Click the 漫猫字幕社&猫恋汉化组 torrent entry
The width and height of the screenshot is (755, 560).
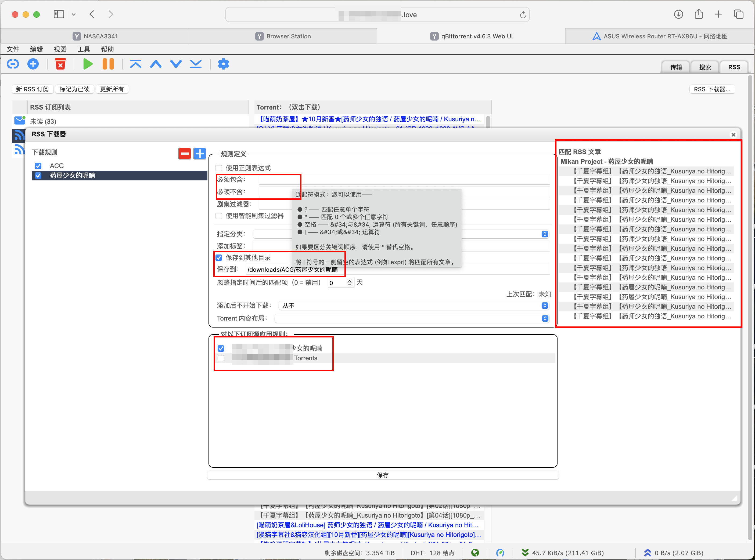point(369,535)
